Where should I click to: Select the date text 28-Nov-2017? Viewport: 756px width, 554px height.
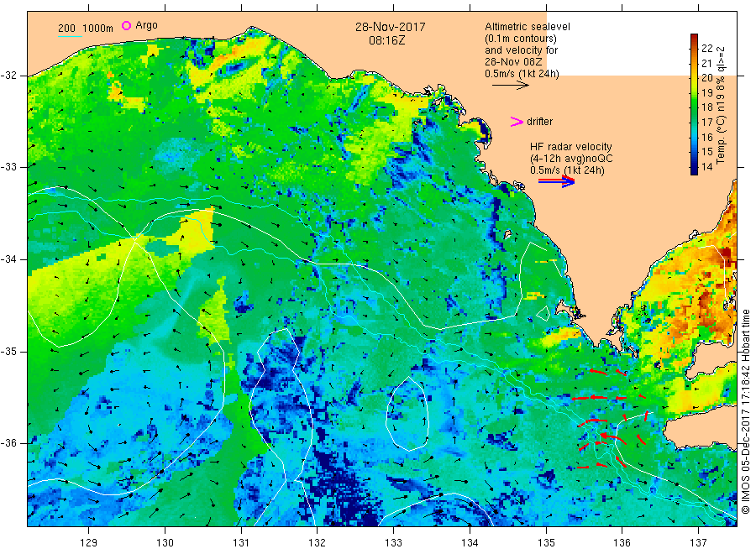[x=391, y=27]
